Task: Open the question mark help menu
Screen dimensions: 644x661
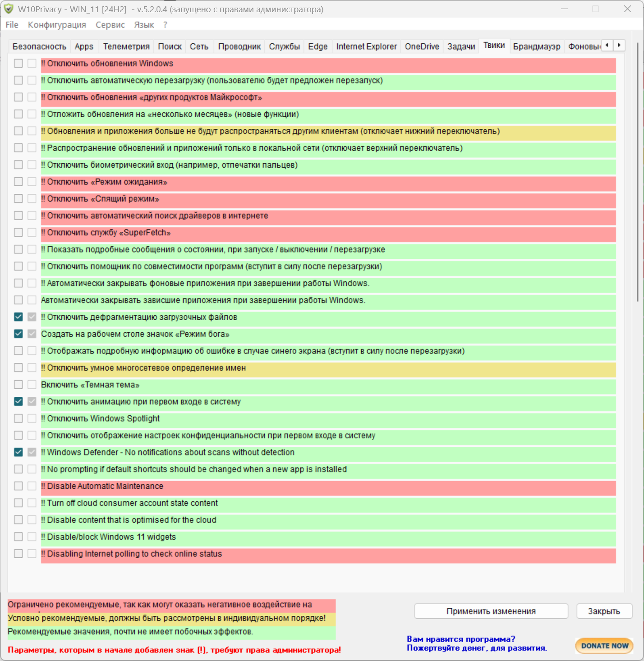Action: [x=165, y=25]
